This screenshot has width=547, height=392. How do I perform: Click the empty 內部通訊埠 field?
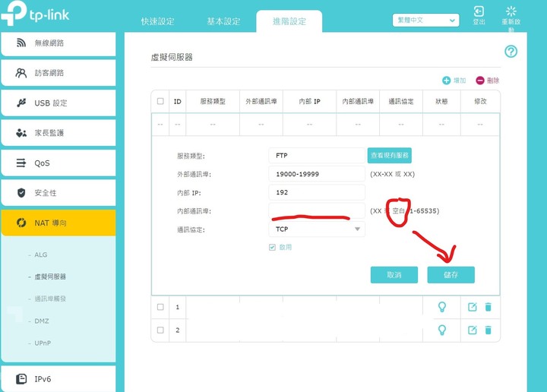(317, 210)
